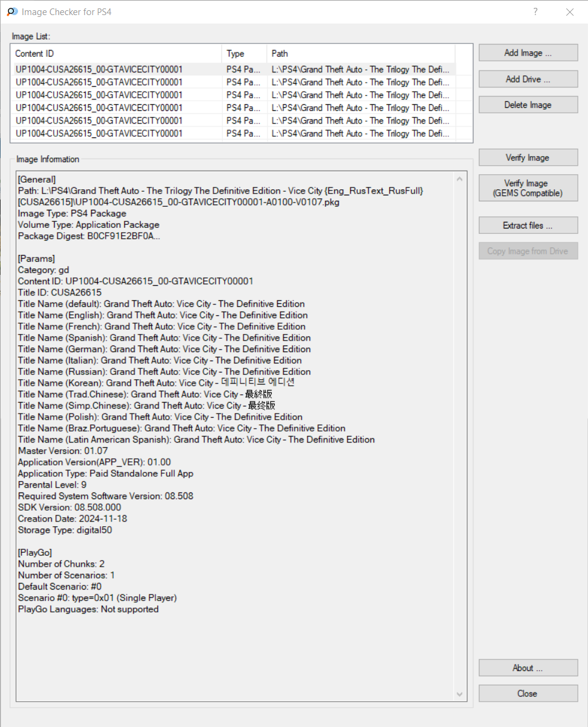The width and height of the screenshot is (588, 727).
Task: Click the question mark help button
Action: 536,11
